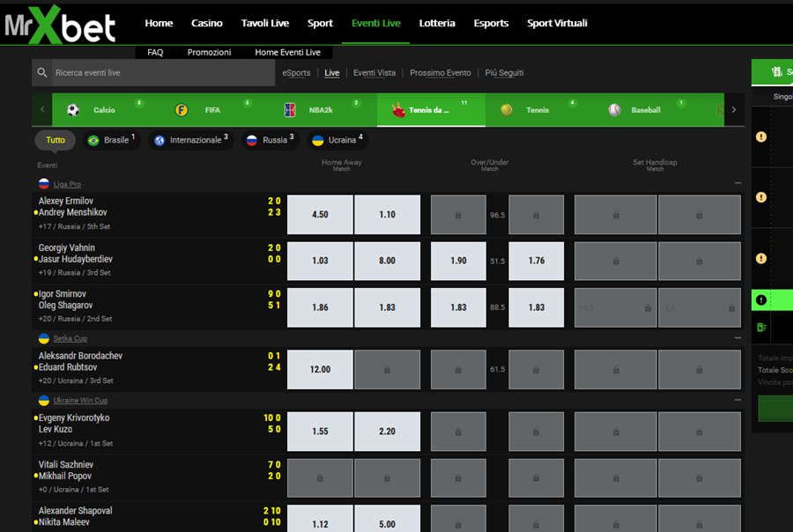Open the Home menu item

click(x=159, y=23)
